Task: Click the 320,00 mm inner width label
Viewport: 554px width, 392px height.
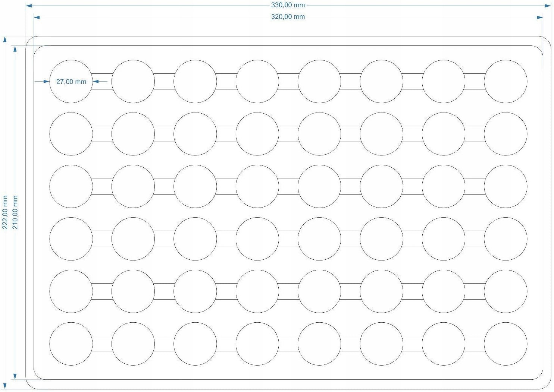Action: [288, 17]
